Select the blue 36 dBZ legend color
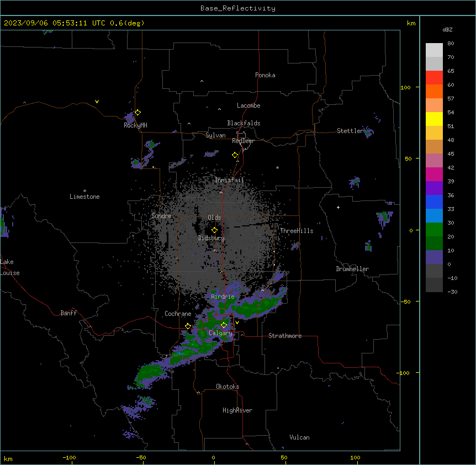The height and width of the screenshot is (465, 476). [434, 202]
